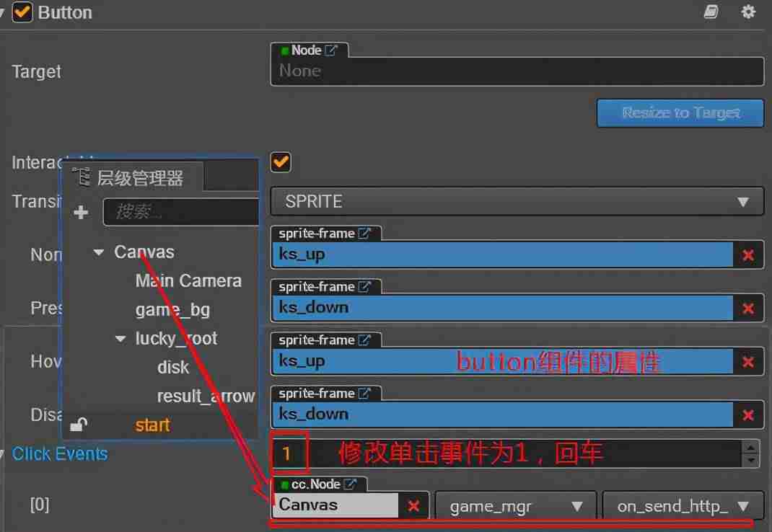
Task: Remove the Canvas node from click event
Action: click(x=413, y=505)
